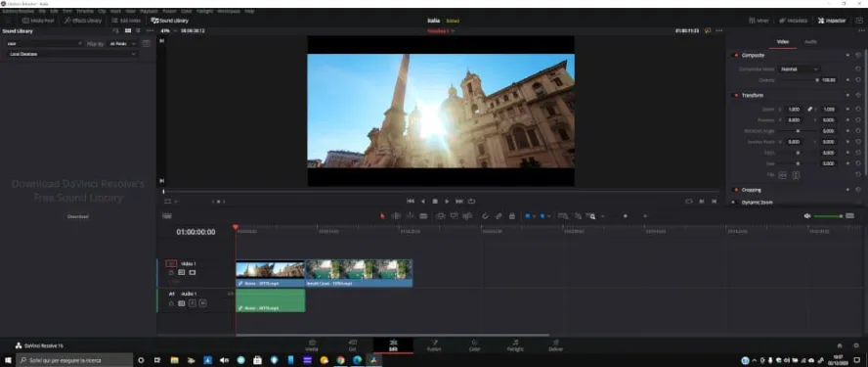Select the Roma video clip thumbnail
The image size is (868, 367).
point(270,270)
